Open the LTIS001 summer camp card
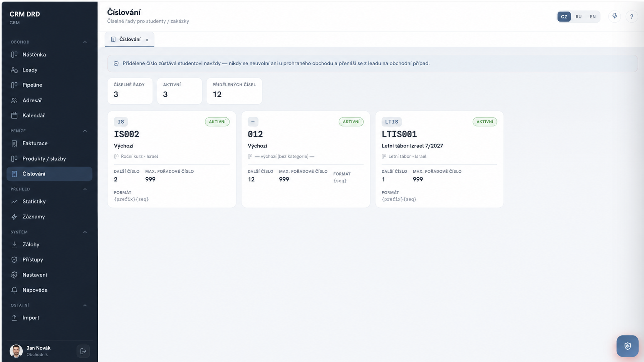Image resolution: width=644 pixels, height=362 pixels. coord(439,159)
